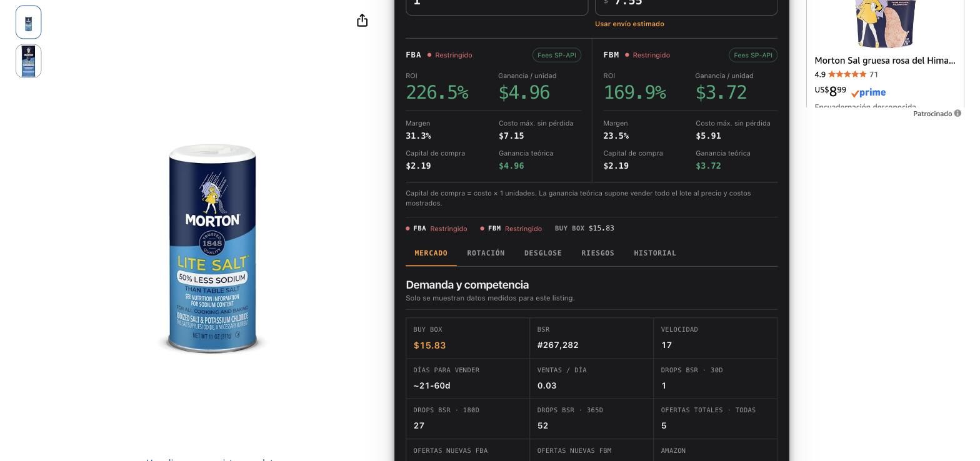The image size is (980, 461).
Task: Click BUY BOX $15.83 in the status row above tabs
Action: 584,228
